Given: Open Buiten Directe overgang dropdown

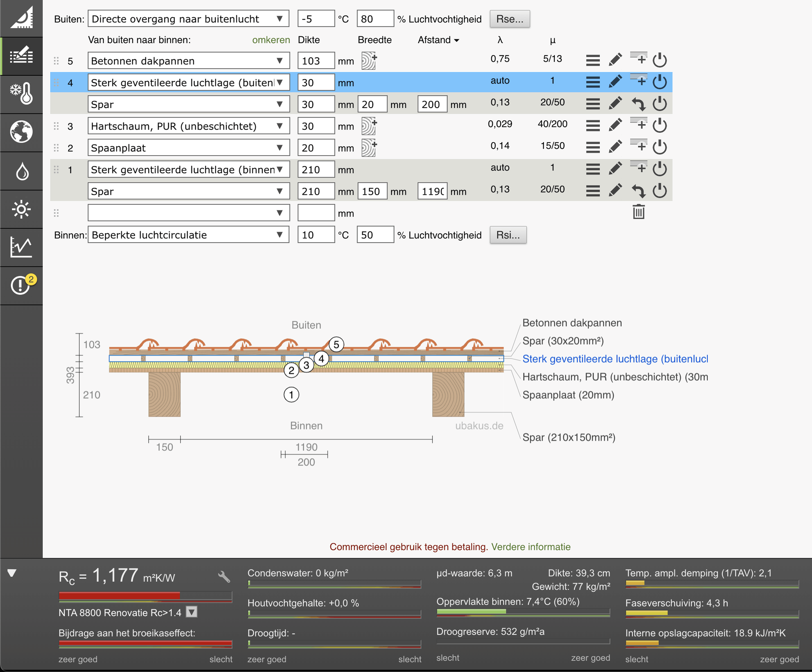Looking at the screenshot, I should pyautogui.click(x=188, y=19).
